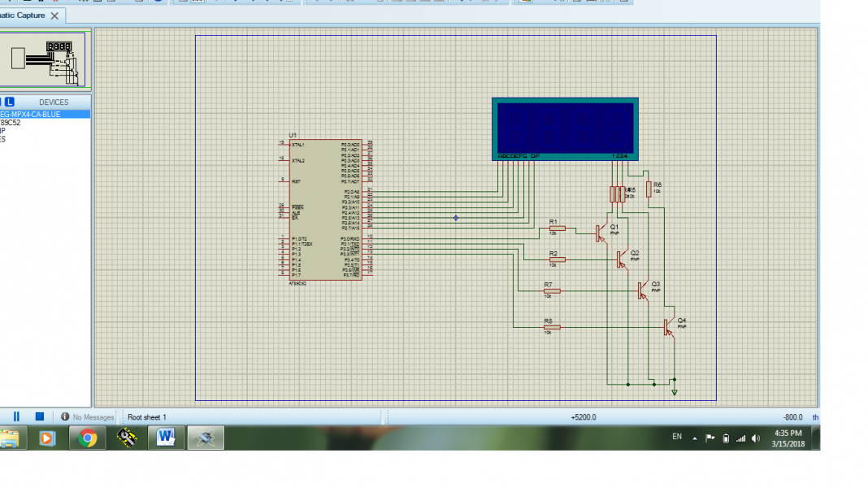Select resistor R7 on the schematic
This screenshot has width=868, height=488.
(552, 290)
